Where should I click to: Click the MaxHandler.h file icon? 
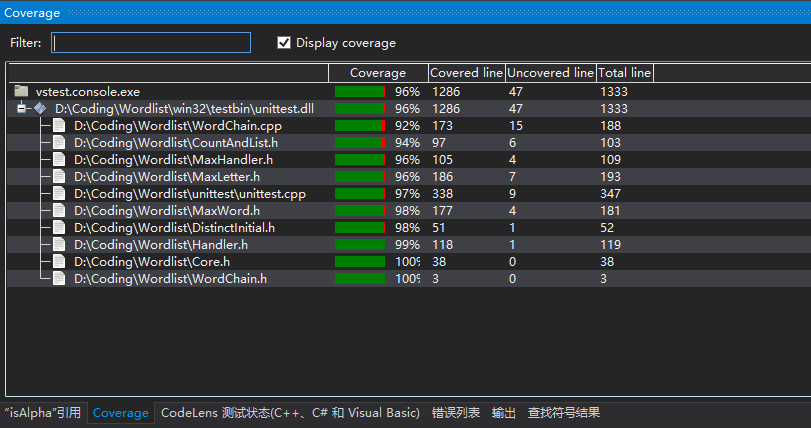pyautogui.click(x=59, y=160)
